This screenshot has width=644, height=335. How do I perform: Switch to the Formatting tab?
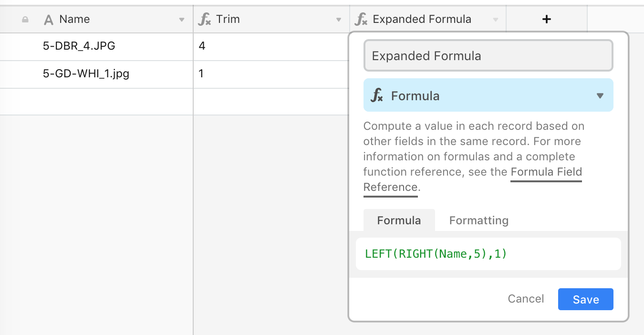(x=478, y=220)
